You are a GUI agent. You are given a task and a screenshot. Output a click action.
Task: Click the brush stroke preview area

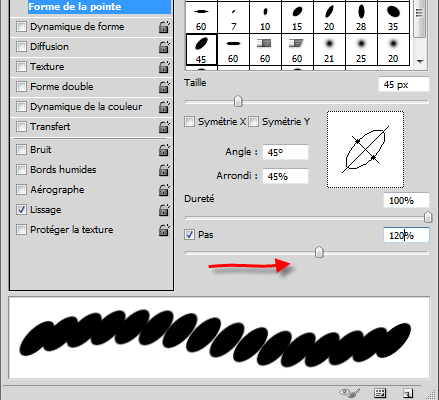219,338
